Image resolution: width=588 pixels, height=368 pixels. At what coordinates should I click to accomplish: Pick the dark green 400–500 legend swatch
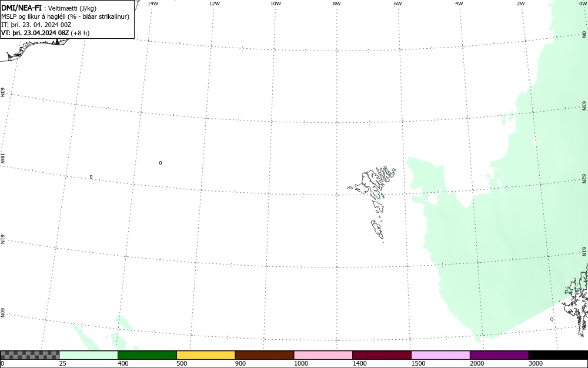click(x=147, y=355)
